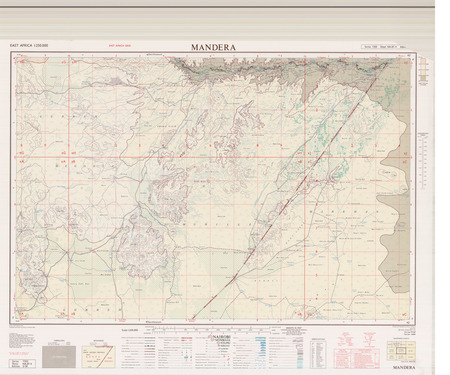The width and height of the screenshot is (450, 375).
Task: Click the grey compilation diagram box
Action: point(59,357)
